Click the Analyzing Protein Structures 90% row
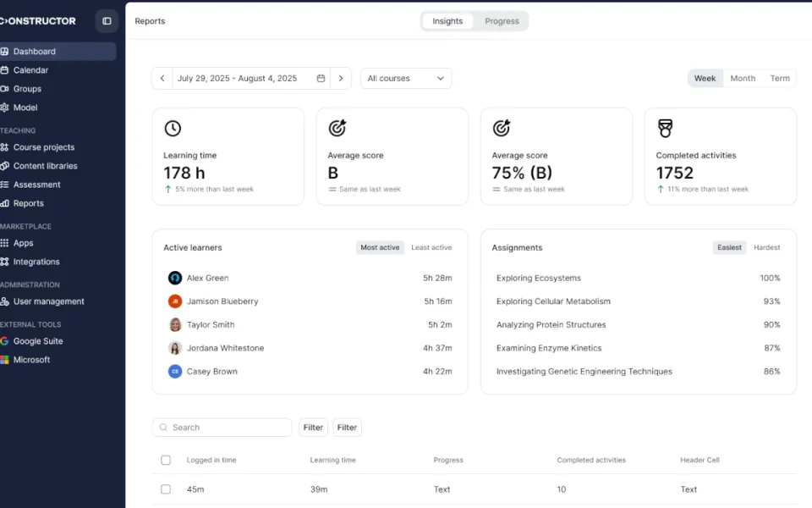The image size is (812, 508). click(638, 324)
